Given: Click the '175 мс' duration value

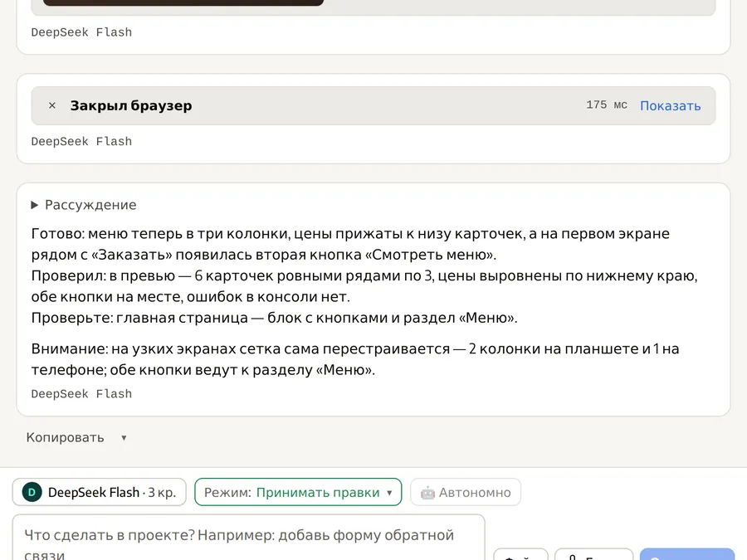Looking at the screenshot, I should 607,105.
